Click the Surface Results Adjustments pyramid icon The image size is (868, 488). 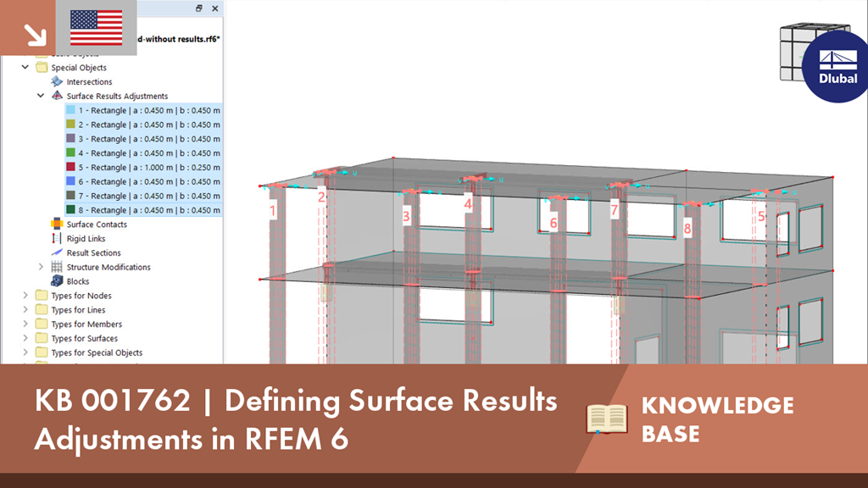(x=57, y=95)
